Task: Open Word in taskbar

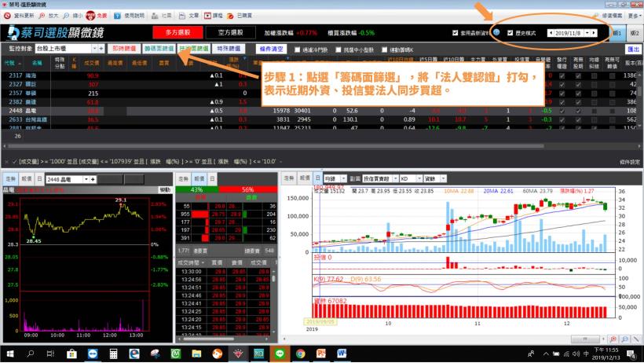Action: pyautogui.click(x=342, y=354)
